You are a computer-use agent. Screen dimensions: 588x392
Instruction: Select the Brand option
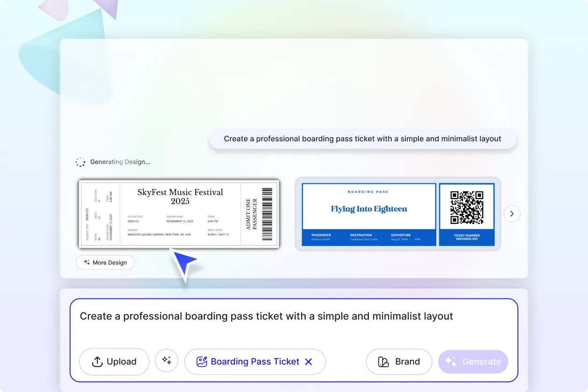point(398,362)
